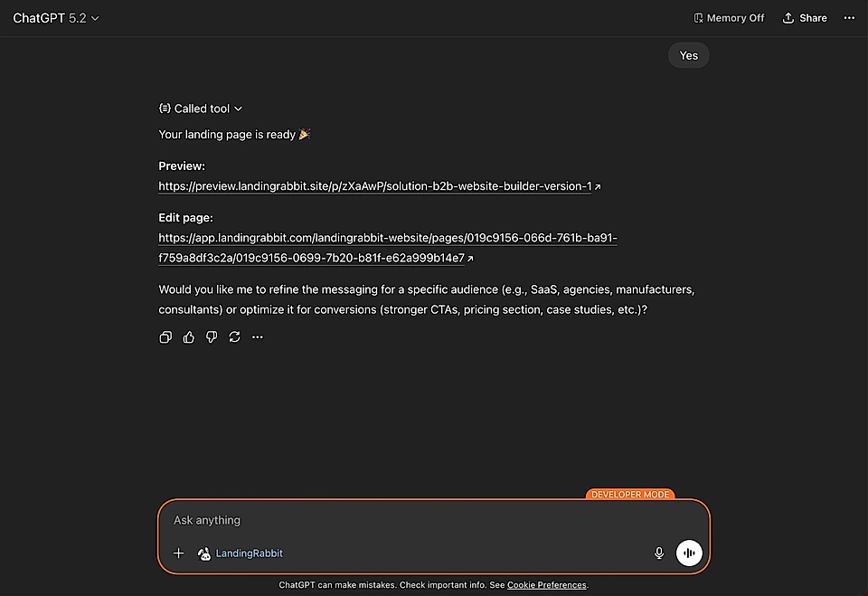Viewport: 868px width, 596px height.
Task: Select the Yes message bubble
Action: tap(688, 55)
